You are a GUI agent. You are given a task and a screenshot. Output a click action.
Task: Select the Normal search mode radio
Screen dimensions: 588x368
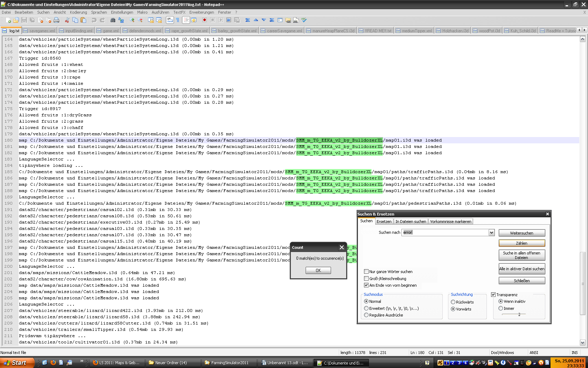point(366,301)
